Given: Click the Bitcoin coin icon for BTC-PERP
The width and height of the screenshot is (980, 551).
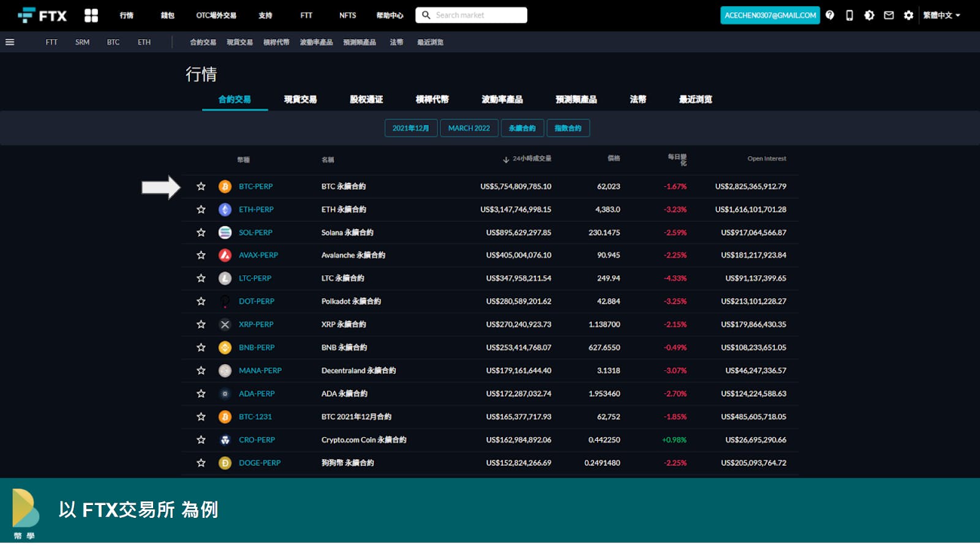Looking at the screenshot, I should 225,187.
